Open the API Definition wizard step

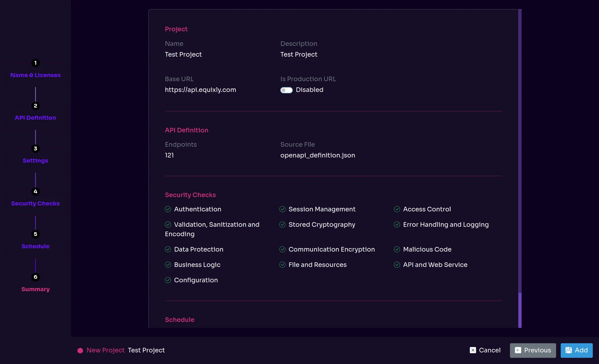(x=35, y=118)
